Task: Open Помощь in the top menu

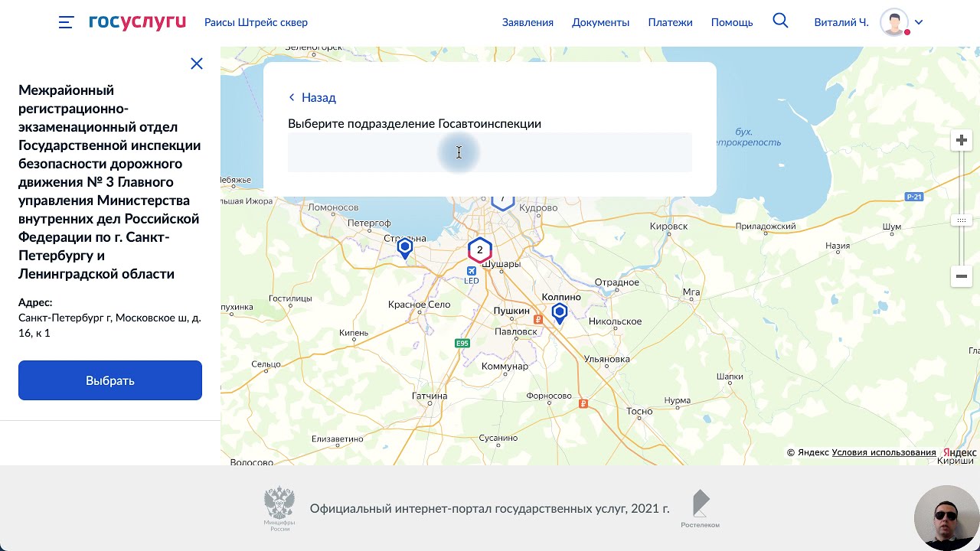Action: pos(732,22)
